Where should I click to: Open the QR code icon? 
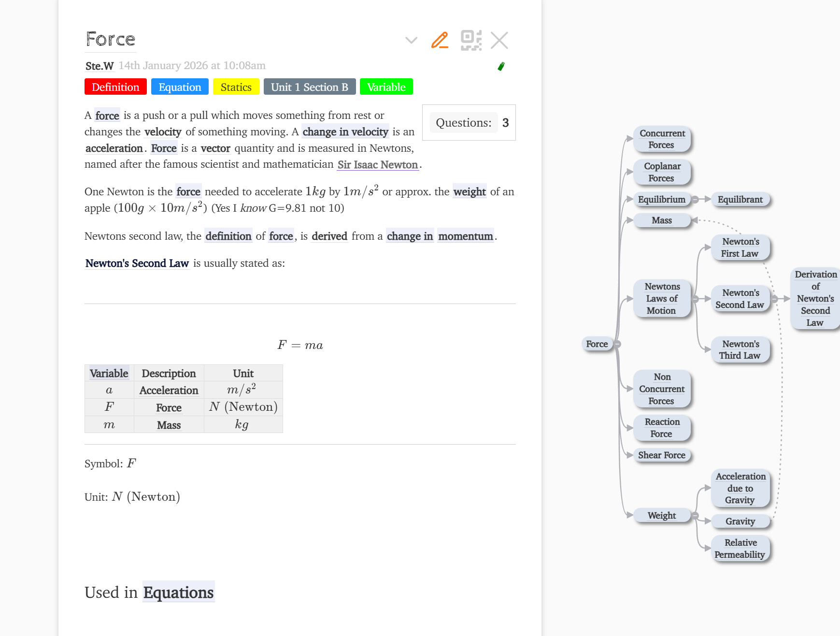pos(471,40)
